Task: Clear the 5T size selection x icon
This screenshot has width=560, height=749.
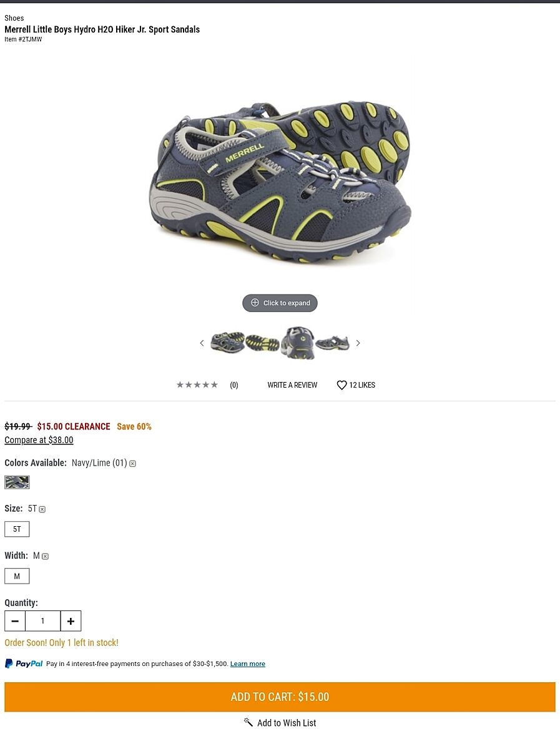Action: (42, 509)
